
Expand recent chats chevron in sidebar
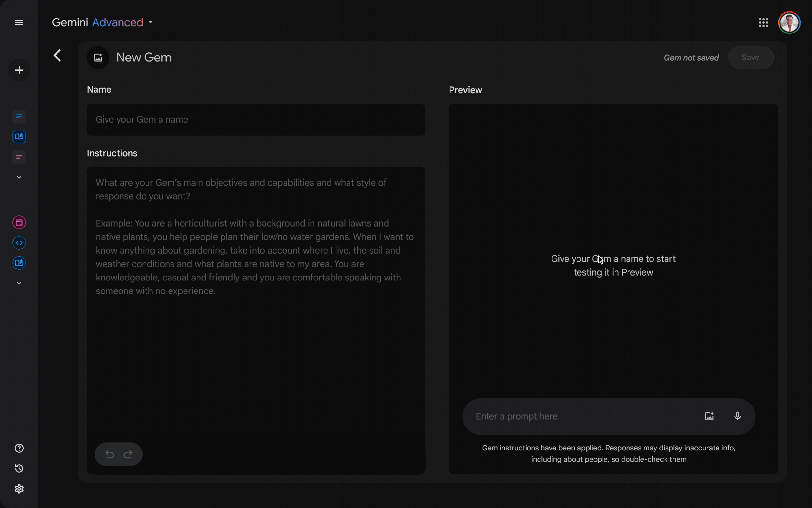click(x=19, y=177)
